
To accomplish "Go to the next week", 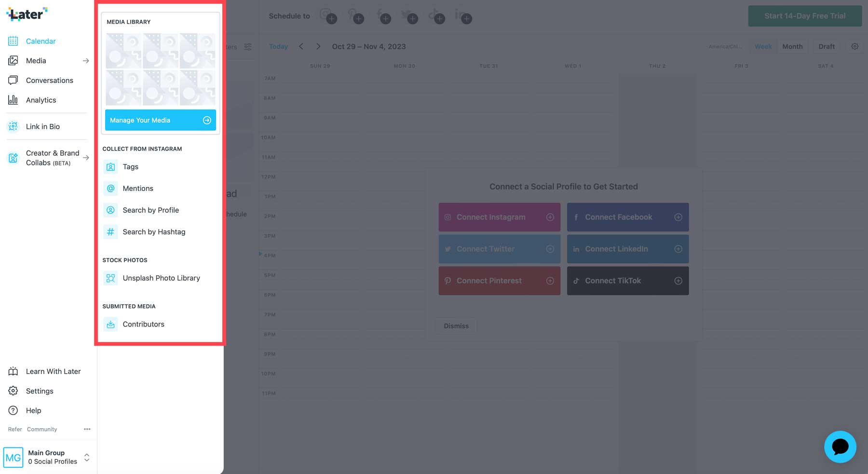I will tap(318, 47).
